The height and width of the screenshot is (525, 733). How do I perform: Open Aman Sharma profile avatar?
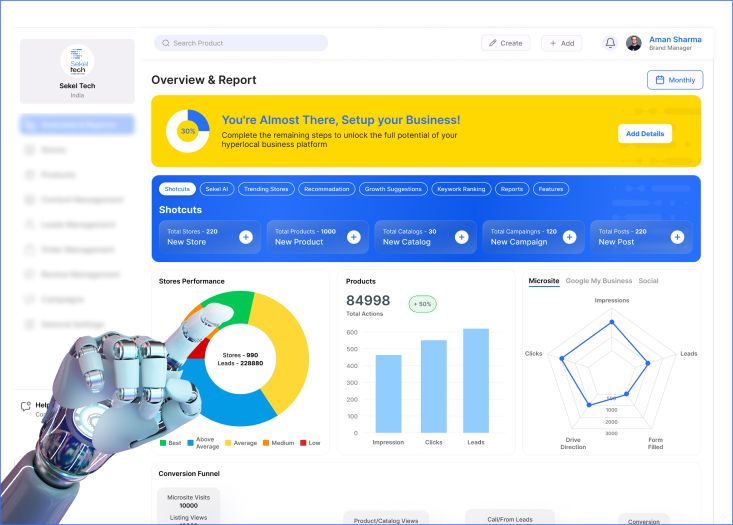coord(633,43)
